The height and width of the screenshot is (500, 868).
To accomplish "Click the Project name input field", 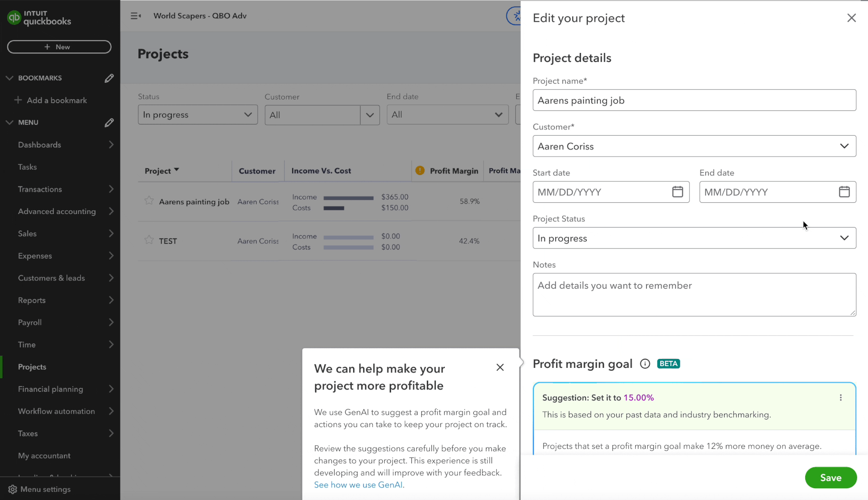I will [x=694, y=100].
